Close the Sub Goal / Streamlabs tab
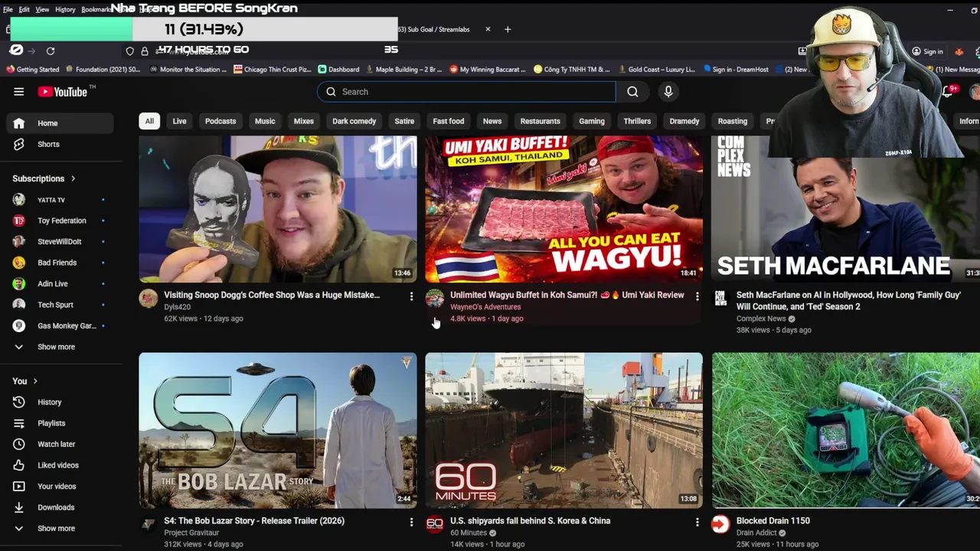Image resolution: width=980 pixels, height=551 pixels. pyautogui.click(x=488, y=29)
